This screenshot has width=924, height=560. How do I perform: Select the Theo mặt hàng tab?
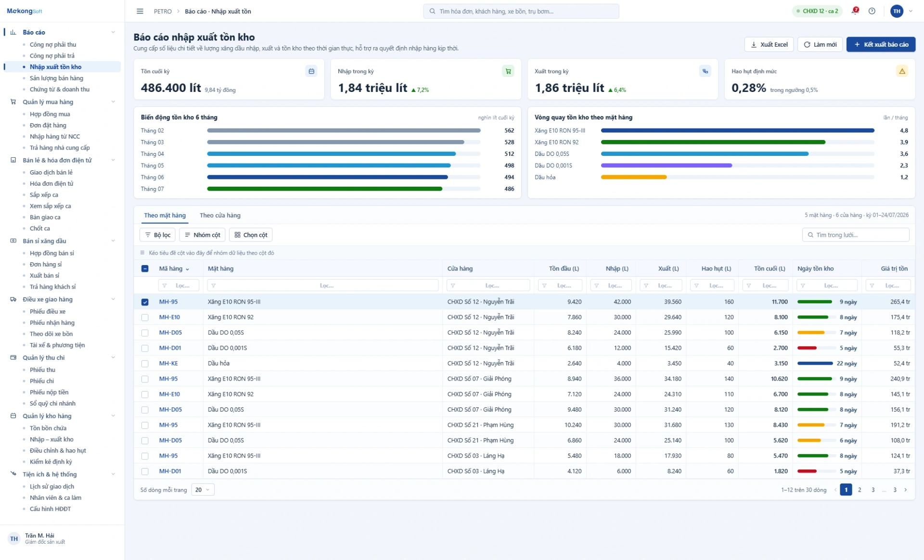coord(165,216)
